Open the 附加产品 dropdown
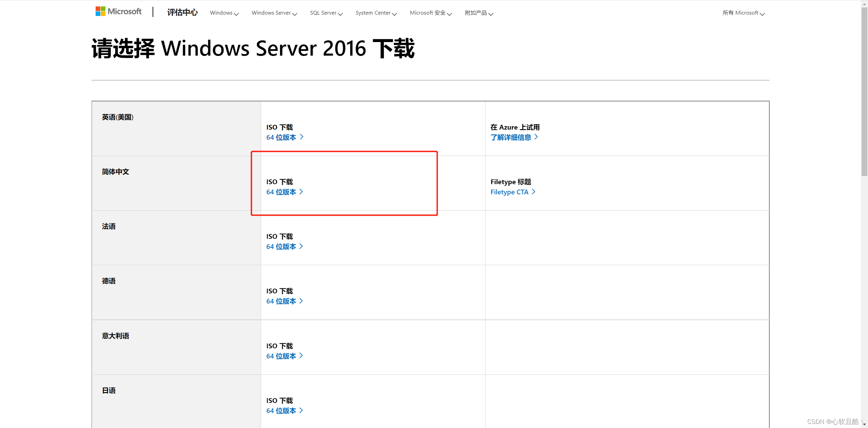 pyautogui.click(x=479, y=13)
